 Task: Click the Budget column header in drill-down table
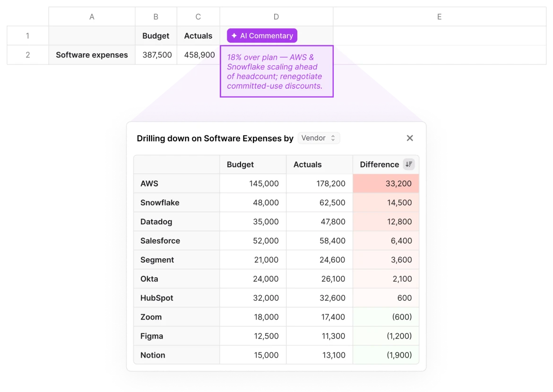click(253, 164)
